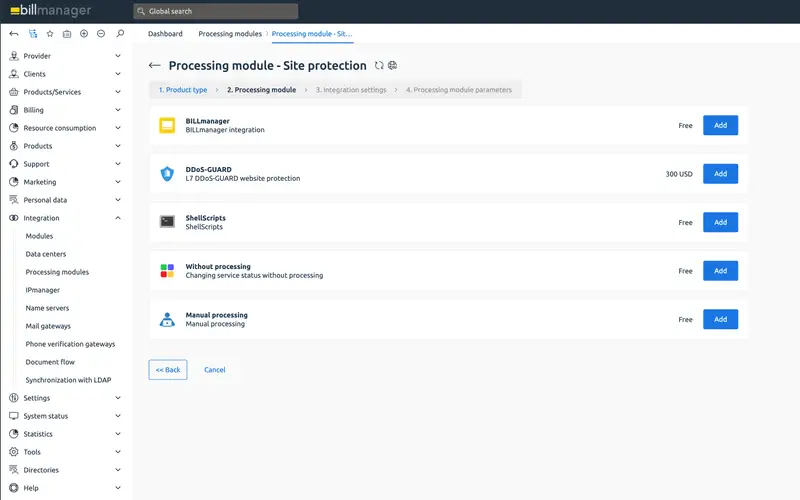Screen dimensions: 800x500
Task: Click the Manual processing person icon
Action: [x=167, y=319]
